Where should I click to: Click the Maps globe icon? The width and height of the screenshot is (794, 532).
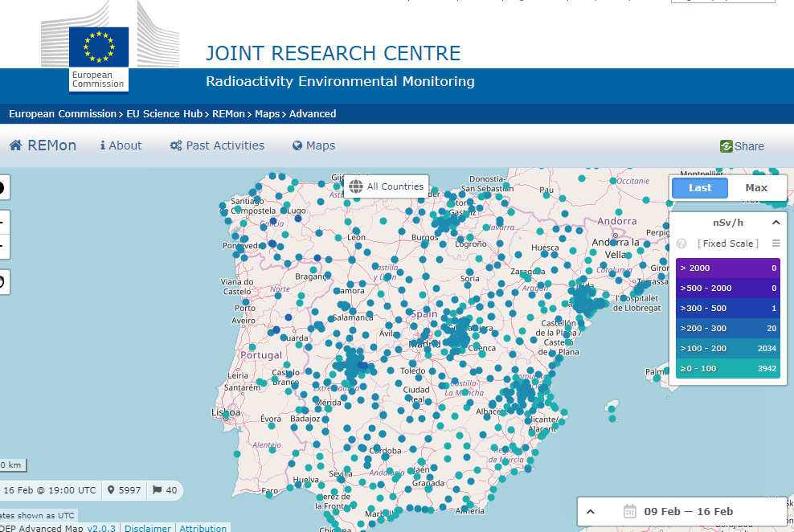[297, 145]
